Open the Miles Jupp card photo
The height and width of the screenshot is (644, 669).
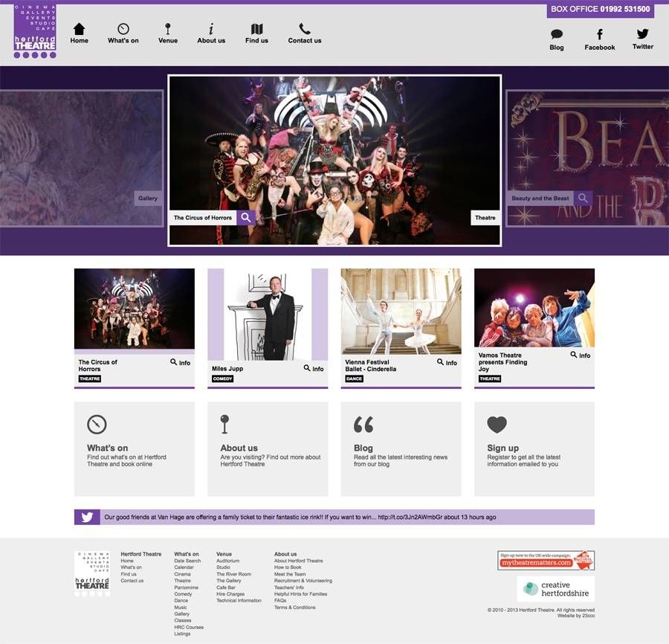(268, 315)
